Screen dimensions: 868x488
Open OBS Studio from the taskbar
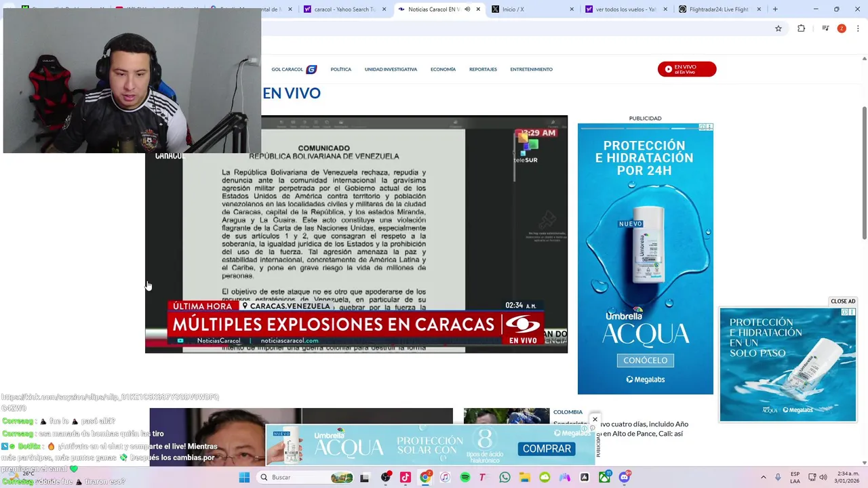click(386, 477)
